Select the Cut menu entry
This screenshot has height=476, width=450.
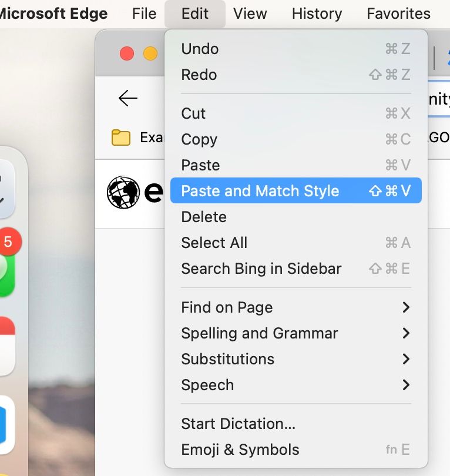(x=296, y=113)
